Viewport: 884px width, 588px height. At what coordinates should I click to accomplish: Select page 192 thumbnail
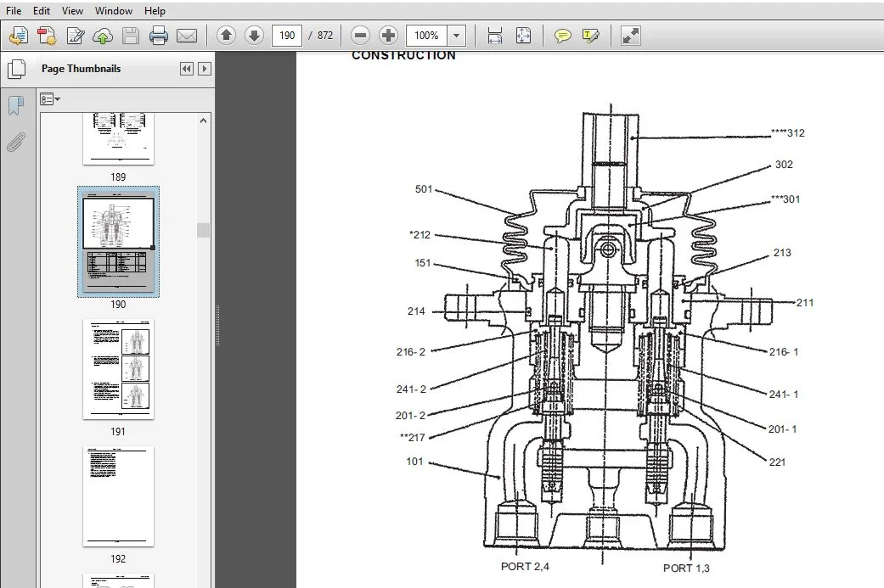coord(118,496)
